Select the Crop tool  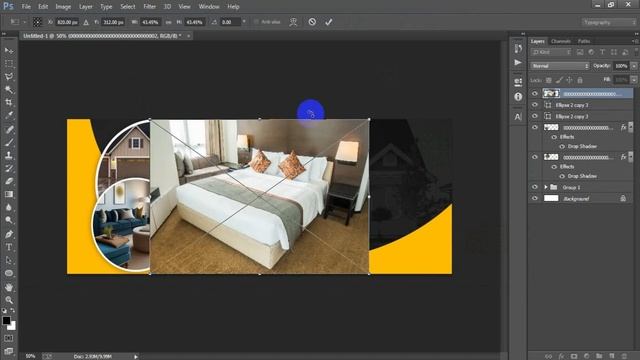click(x=9, y=102)
